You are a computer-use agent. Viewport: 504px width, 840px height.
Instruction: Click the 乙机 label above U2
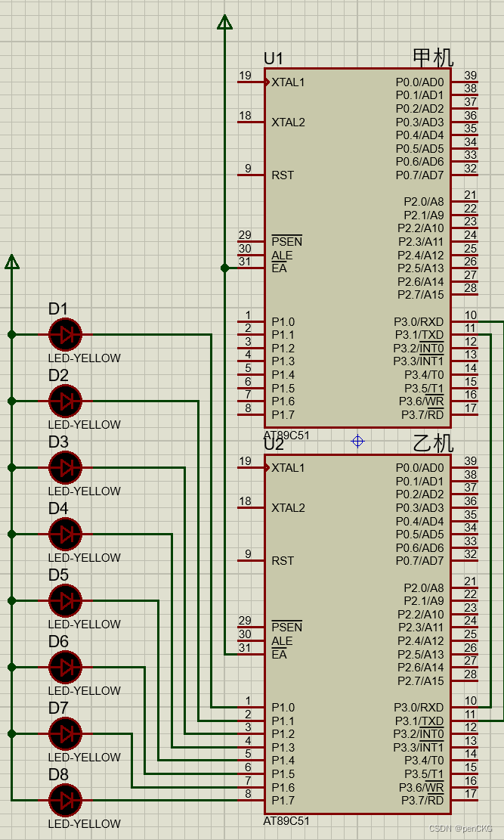(433, 444)
